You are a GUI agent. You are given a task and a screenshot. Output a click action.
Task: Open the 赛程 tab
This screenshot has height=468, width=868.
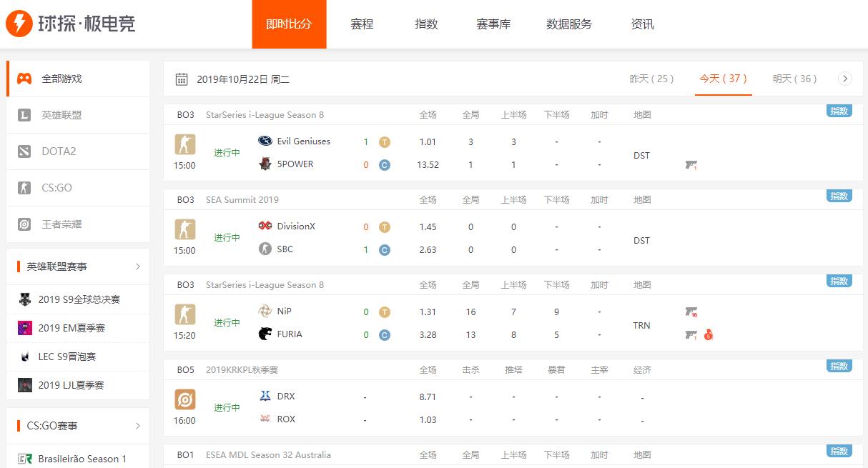point(362,24)
